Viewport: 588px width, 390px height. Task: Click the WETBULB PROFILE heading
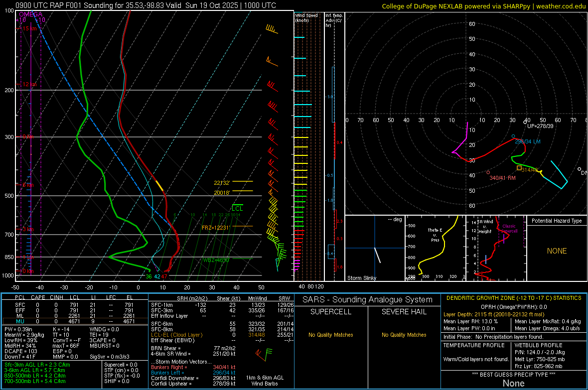[538, 345]
